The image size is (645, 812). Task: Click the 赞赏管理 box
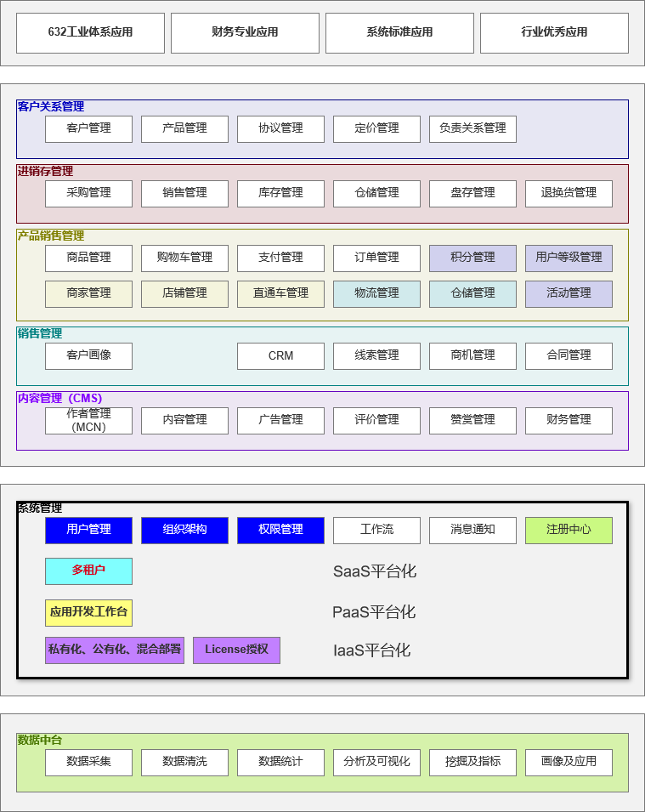(472, 421)
